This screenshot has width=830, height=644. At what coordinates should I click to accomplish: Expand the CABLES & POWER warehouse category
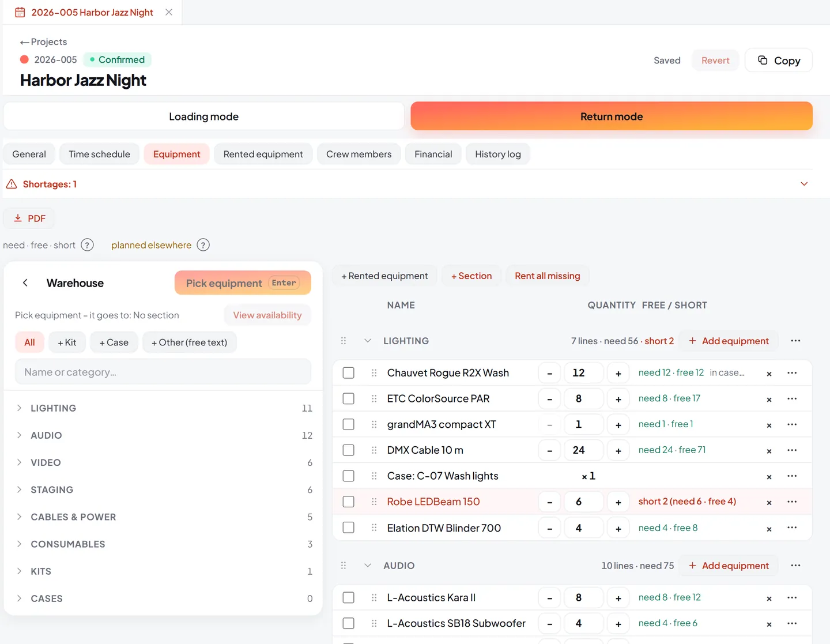[x=19, y=517]
